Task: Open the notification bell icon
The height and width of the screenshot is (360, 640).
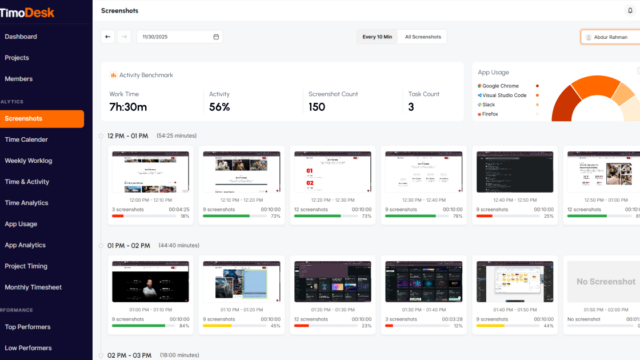Action: 630,11
